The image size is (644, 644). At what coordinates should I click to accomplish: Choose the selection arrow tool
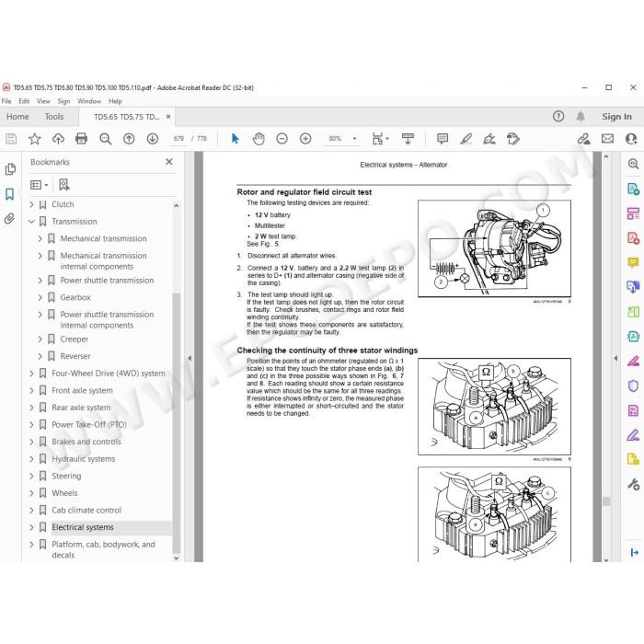[x=235, y=139]
